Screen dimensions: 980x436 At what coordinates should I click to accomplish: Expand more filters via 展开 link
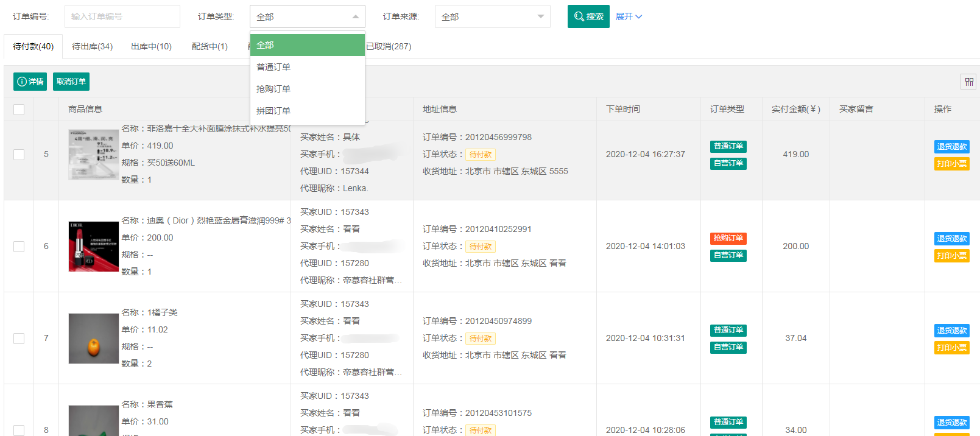tap(629, 16)
